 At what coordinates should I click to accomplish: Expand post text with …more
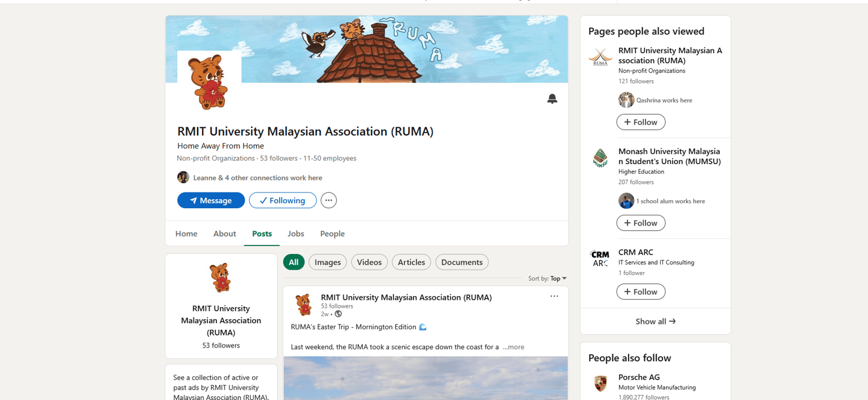(514, 347)
